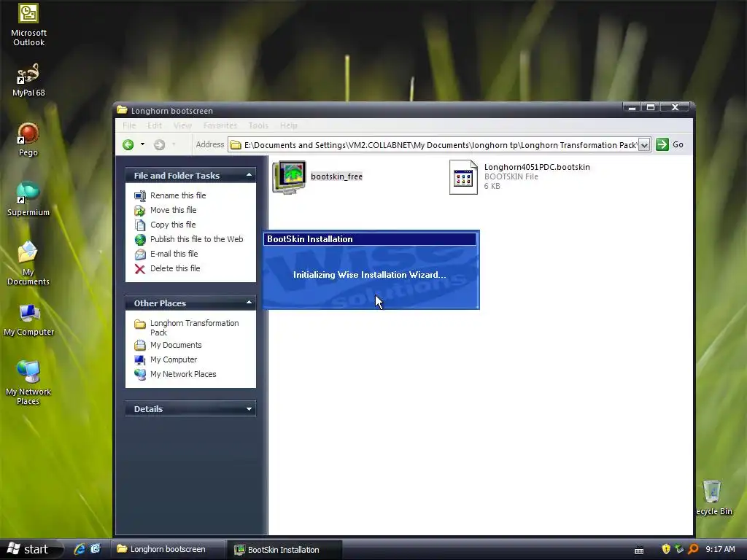This screenshot has width=747, height=560.
Task: Select the bootskin_free installer file icon
Action: tap(289, 176)
